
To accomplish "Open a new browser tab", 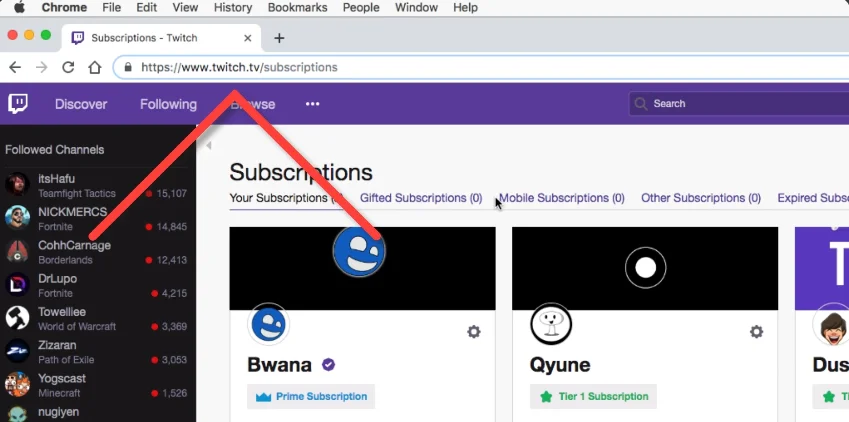I will 279,38.
